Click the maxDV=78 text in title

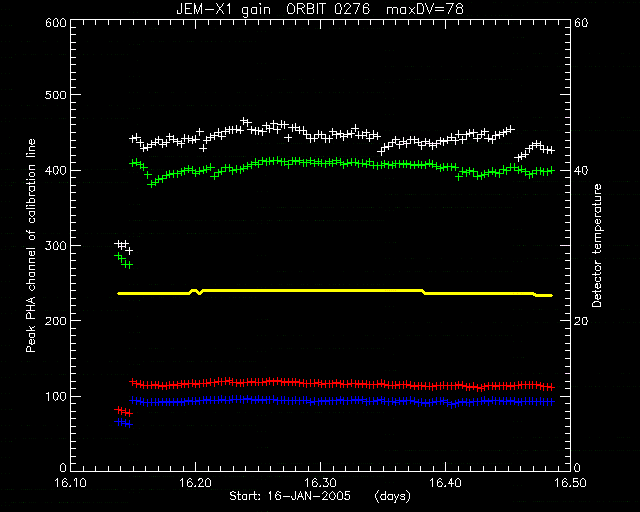(x=425, y=9)
